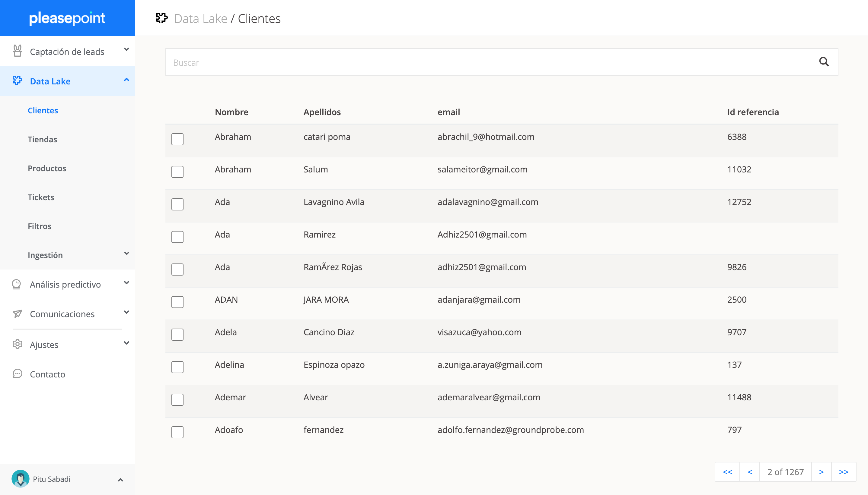Open the Pitu Sabadi user menu arrow

[x=120, y=480]
